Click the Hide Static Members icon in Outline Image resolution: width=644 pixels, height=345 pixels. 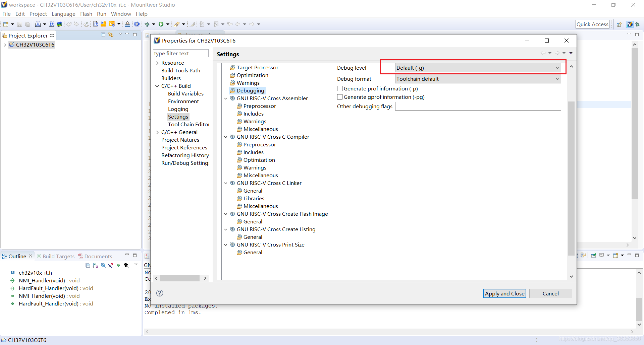coord(111,265)
